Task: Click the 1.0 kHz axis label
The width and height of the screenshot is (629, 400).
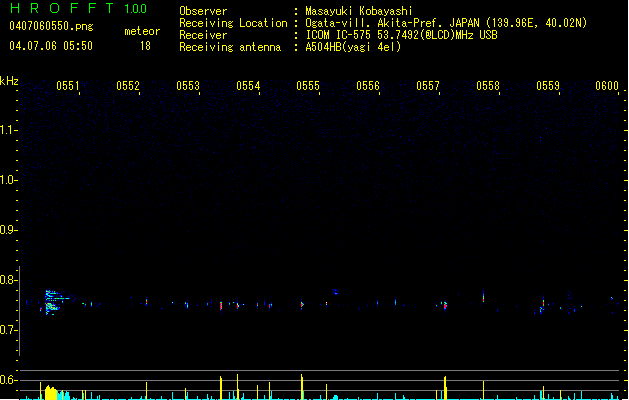Action: coord(8,180)
